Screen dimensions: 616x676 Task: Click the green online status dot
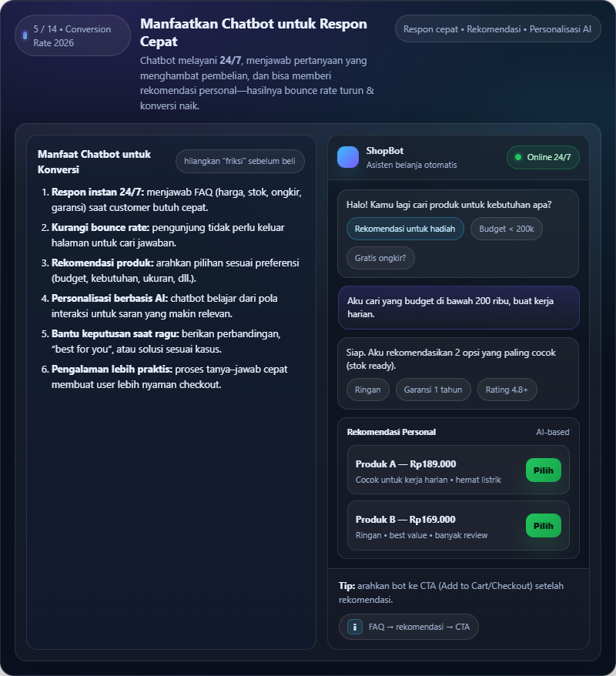[518, 157]
